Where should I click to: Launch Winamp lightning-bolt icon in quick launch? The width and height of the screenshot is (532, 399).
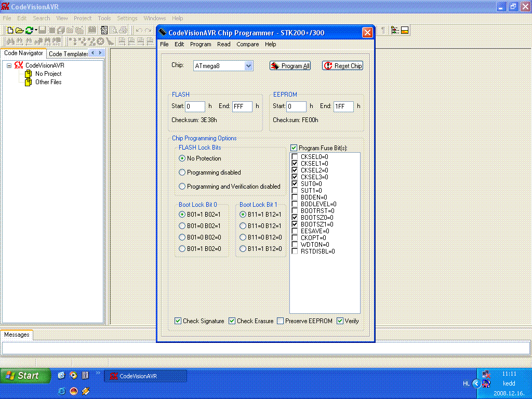click(x=86, y=391)
